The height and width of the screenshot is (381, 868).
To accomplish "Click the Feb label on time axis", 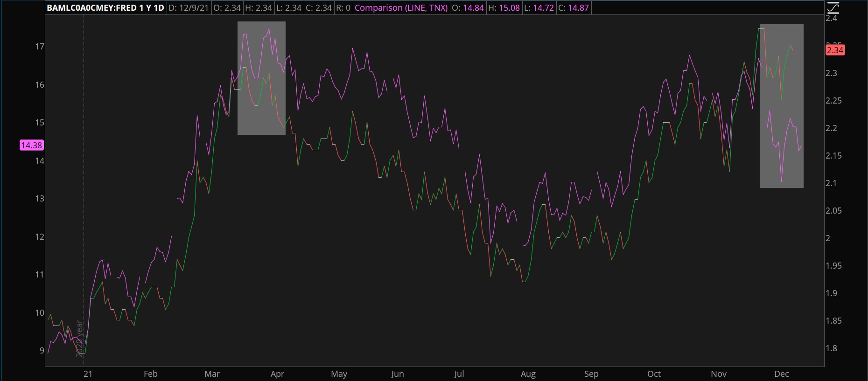I will pyautogui.click(x=151, y=374).
